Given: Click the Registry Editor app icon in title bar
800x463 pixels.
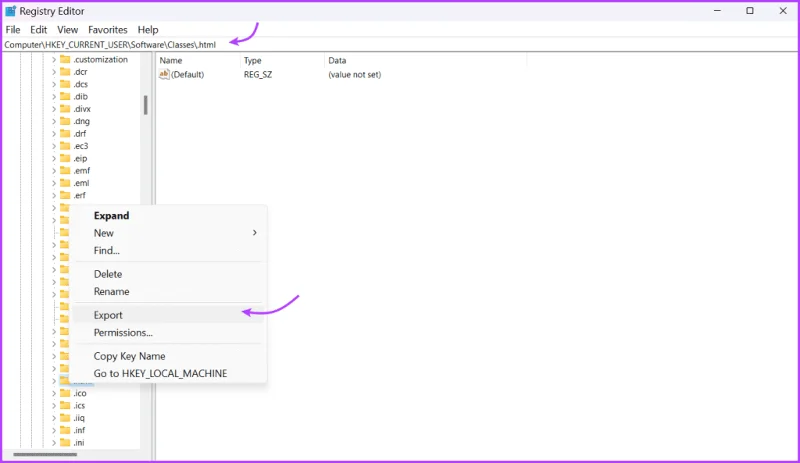Looking at the screenshot, I should [10, 11].
